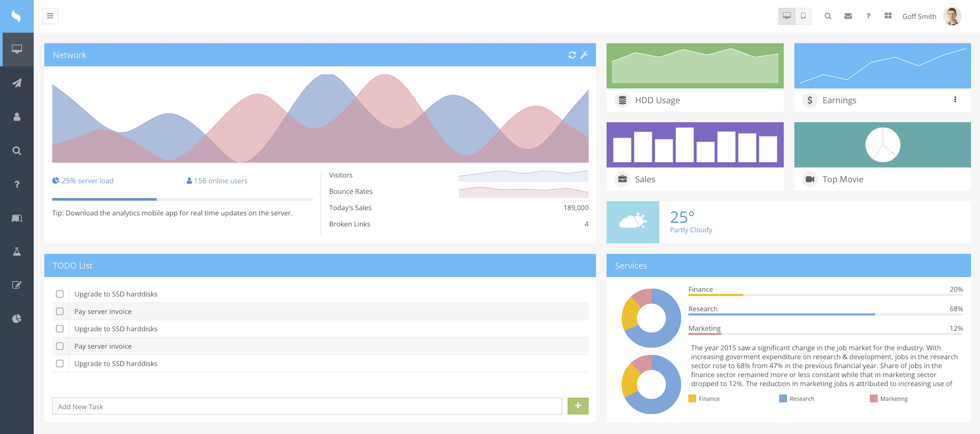Click the Today's Sales value 189,000

[x=576, y=208]
